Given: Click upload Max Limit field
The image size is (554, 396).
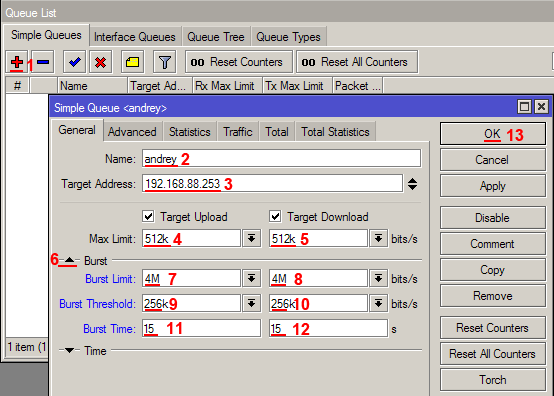Looking at the screenshot, I should (191, 238).
